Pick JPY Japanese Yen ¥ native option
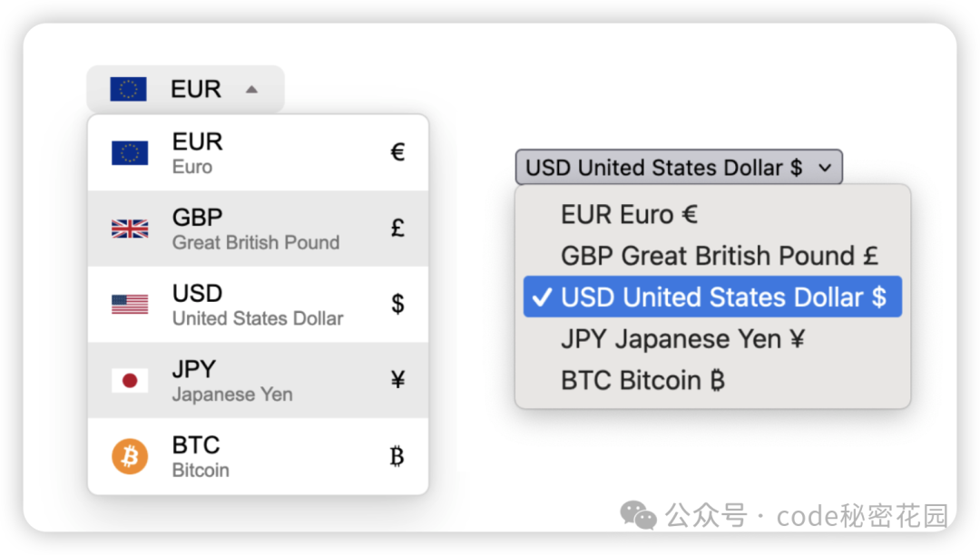The height and width of the screenshot is (555, 980). [682, 339]
